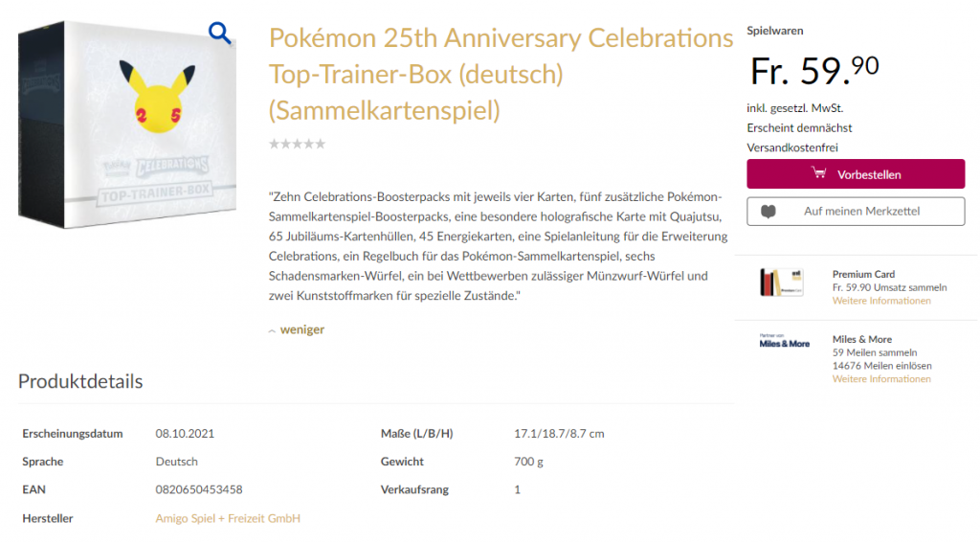Open the Amigo Spiel + Freizeit GmbH link
The image size is (980, 543).
coord(228,518)
